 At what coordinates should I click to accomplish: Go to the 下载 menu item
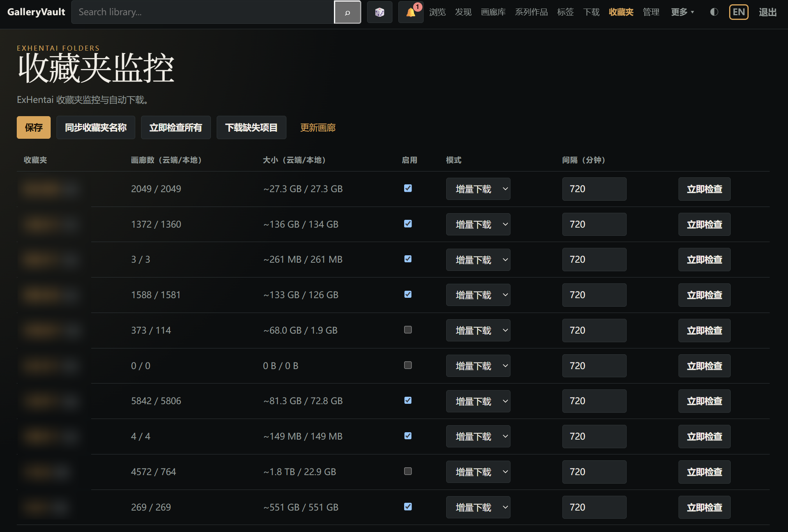click(591, 12)
